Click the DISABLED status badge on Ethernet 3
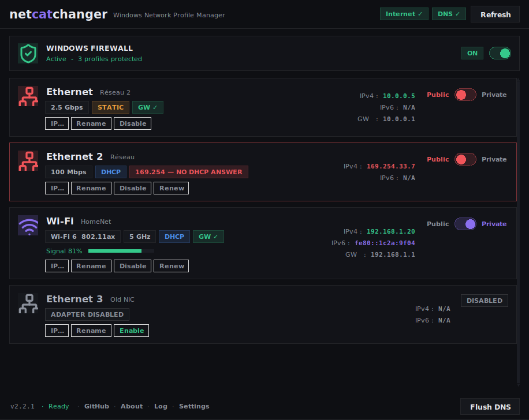This screenshot has height=420, width=529. [x=485, y=301]
